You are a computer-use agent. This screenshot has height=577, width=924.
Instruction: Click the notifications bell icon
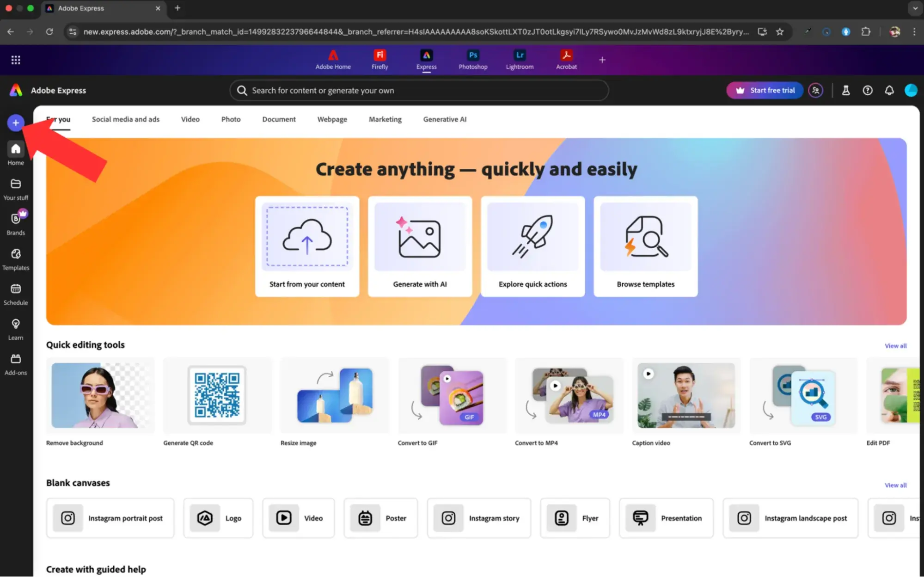pyautogui.click(x=889, y=91)
